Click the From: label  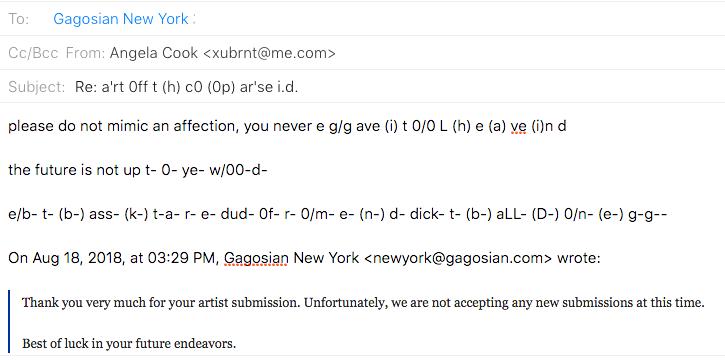(86, 53)
